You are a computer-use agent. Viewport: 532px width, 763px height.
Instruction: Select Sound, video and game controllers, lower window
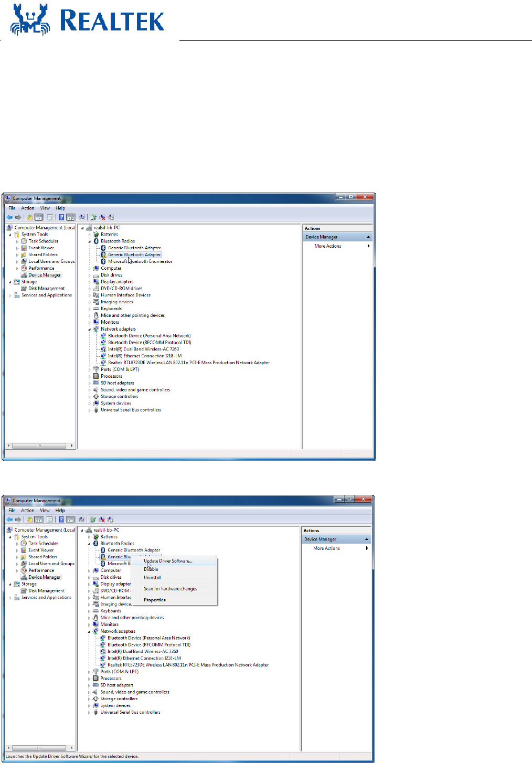[x=135, y=692]
